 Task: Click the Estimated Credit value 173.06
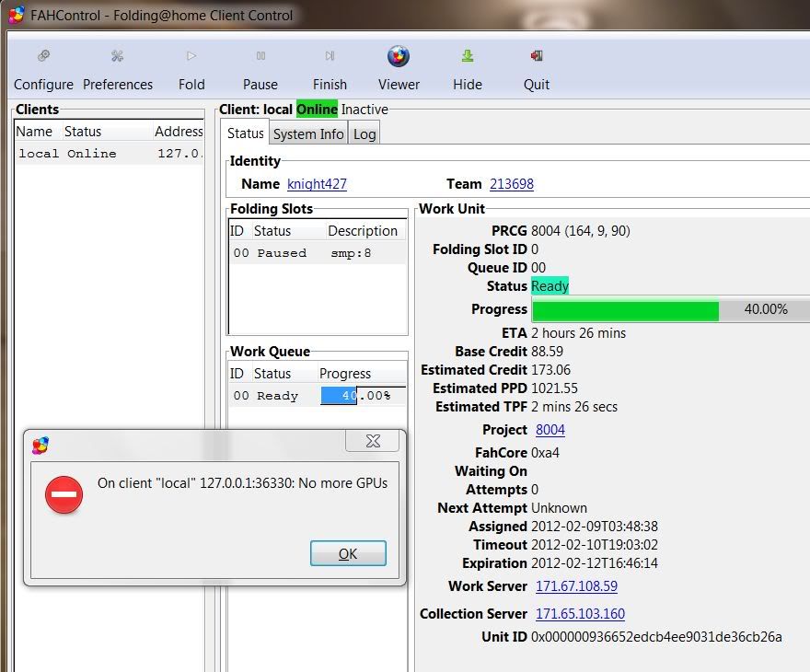(x=550, y=370)
